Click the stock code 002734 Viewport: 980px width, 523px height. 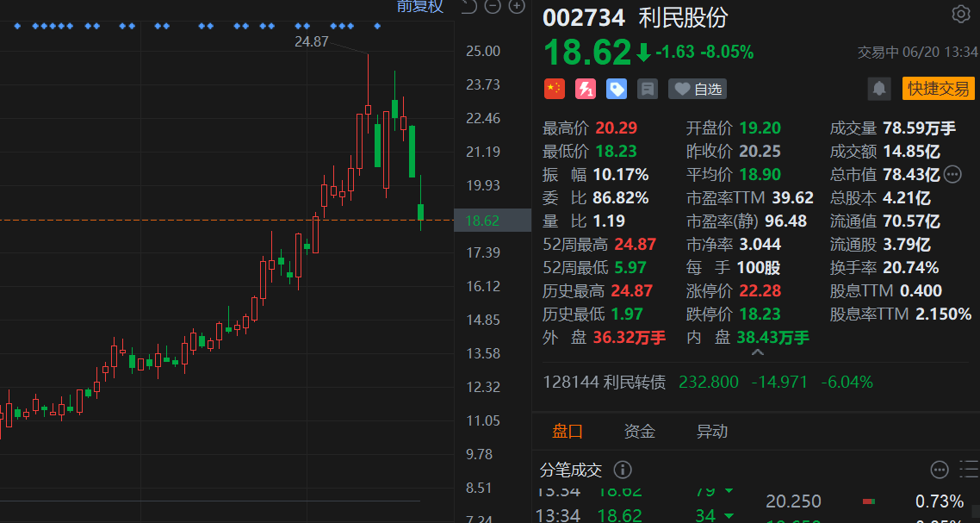(x=584, y=17)
